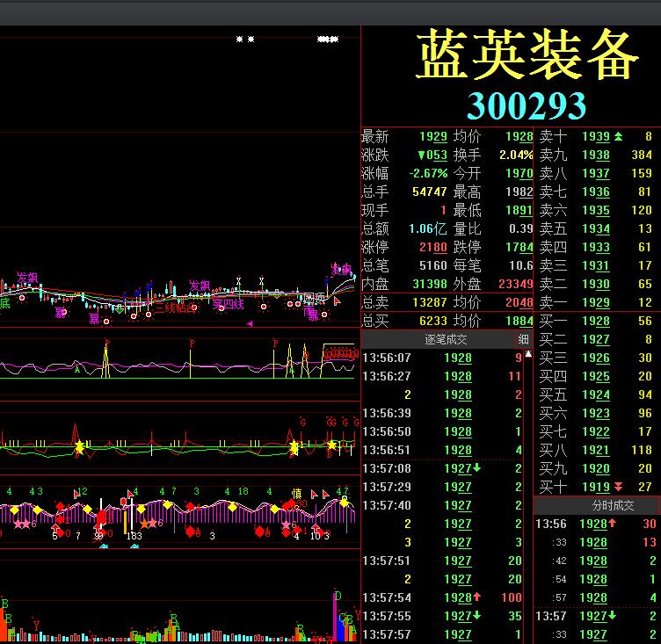661x644 pixels.
Task: Click the 今开 opening price 1970
Action: [x=519, y=173]
